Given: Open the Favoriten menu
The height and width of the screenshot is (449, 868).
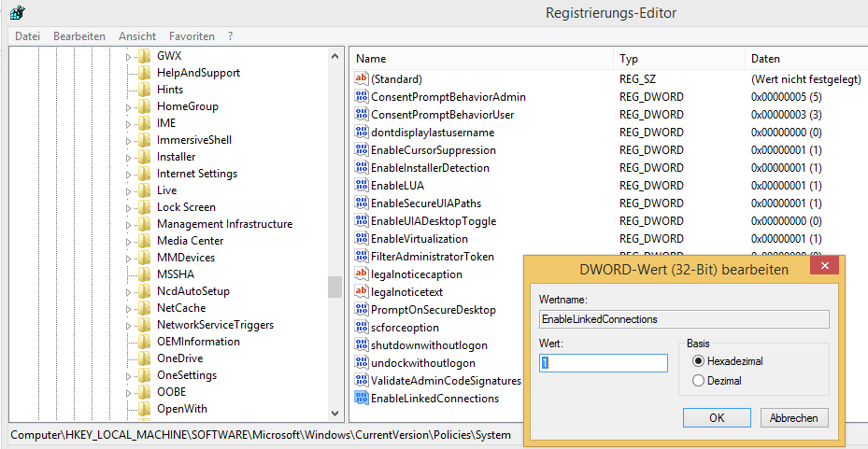Looking at the screenshot, I should point(192,36).
